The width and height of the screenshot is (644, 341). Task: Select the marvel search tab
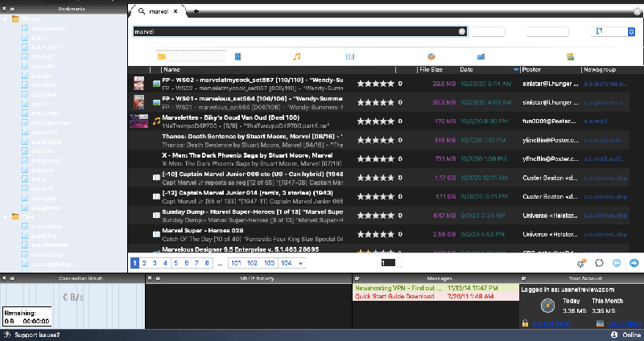point(158,11)
